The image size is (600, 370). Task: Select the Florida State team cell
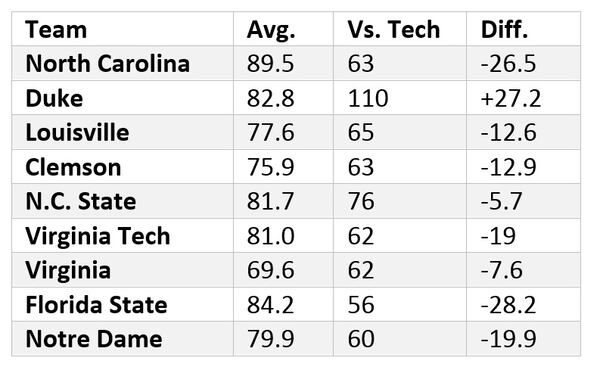tap(122, 305)
